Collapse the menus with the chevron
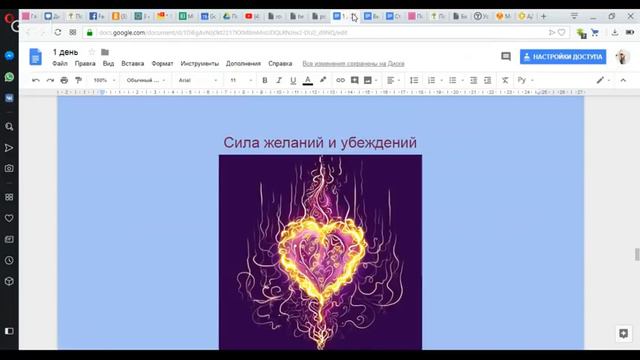The image size is (640, 360). point(623,80)
